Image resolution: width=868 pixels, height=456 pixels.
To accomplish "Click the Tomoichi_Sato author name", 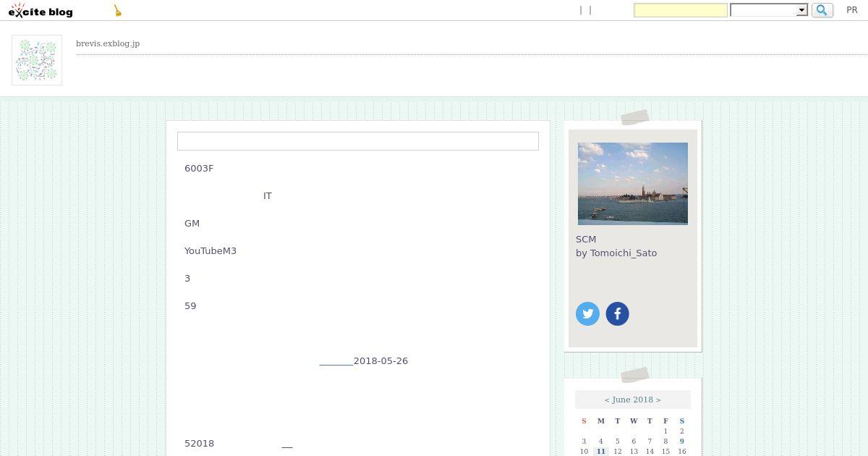I will (x=624, y=253).
